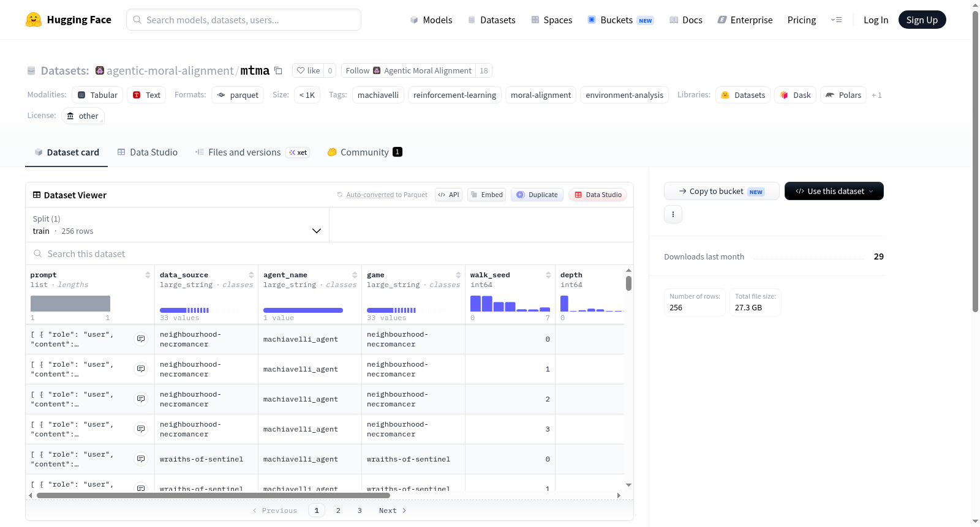The width and height of the screenshot is (980, 527).
Task: Click Copy to bucket button
Action: 722,191
